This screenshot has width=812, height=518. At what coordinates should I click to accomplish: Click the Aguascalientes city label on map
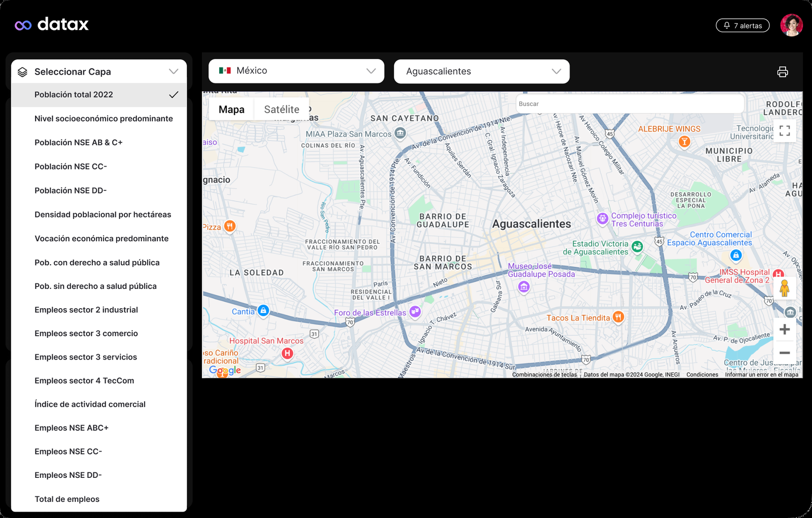(x=531, y=224)
